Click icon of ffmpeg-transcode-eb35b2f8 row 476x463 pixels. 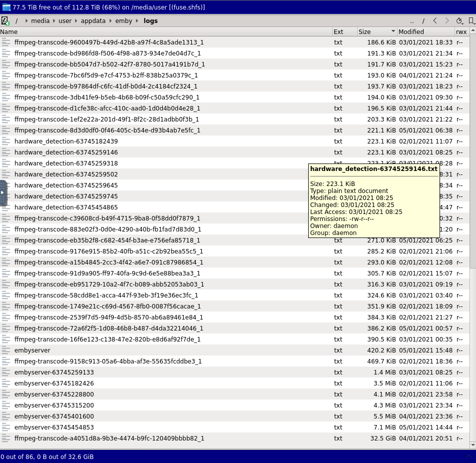point(6,240)
